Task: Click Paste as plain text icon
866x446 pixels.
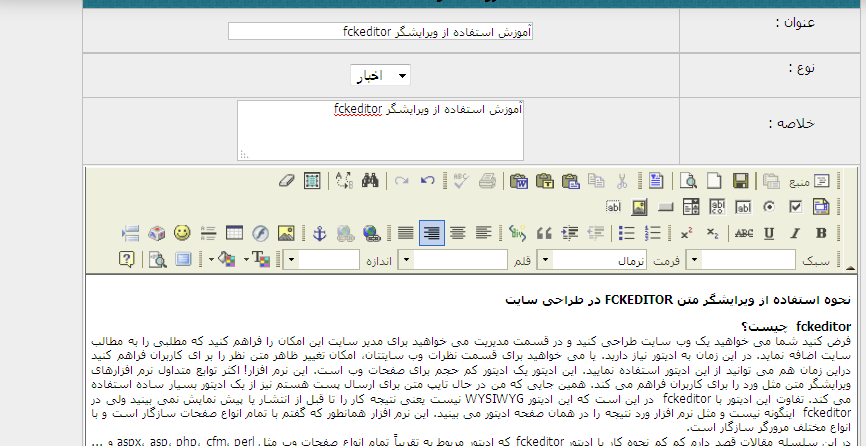Action: click(x=545, y=180)
